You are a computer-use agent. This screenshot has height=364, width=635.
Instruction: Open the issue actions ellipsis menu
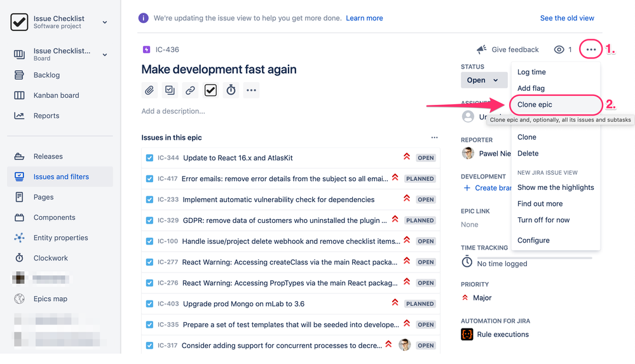pos(591,50)
